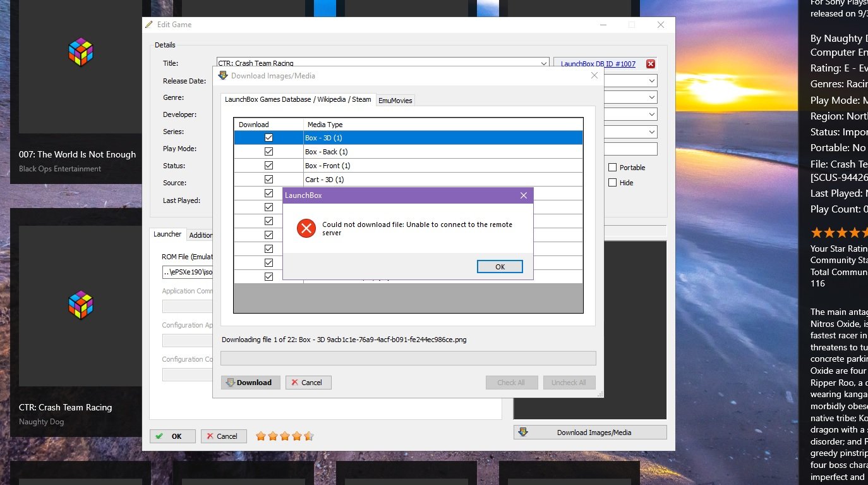Viewport: 868px width, 485px height.
Task: Click the ROM File path input field
Action: click(188, 273)
